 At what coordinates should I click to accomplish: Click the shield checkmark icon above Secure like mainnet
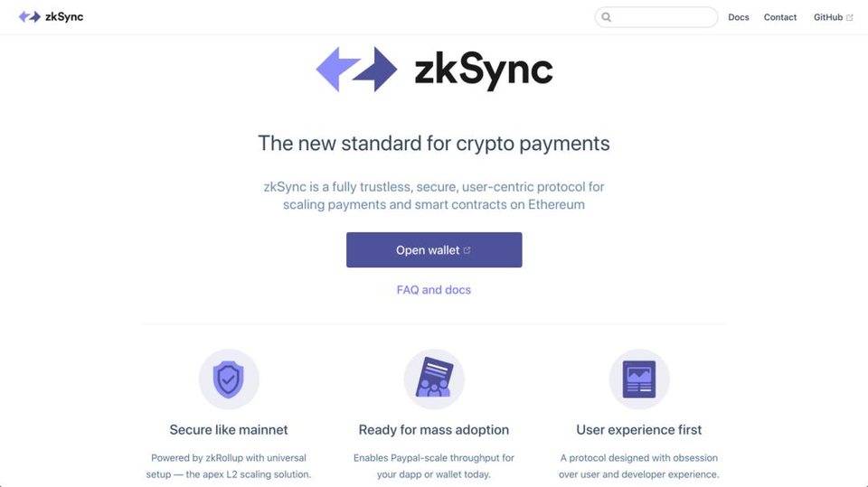[229, 379]
